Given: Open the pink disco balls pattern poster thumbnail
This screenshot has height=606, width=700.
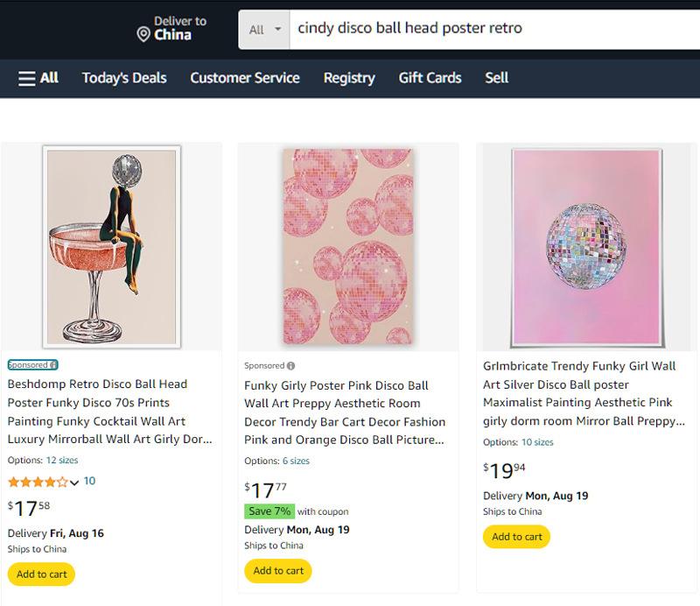Looking at the screenshot, I should 348,246.
